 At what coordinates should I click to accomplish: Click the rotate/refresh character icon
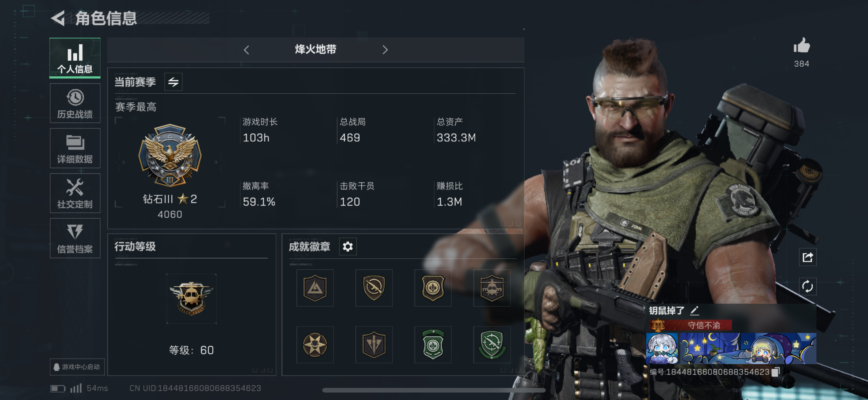(x=807, y=287)
